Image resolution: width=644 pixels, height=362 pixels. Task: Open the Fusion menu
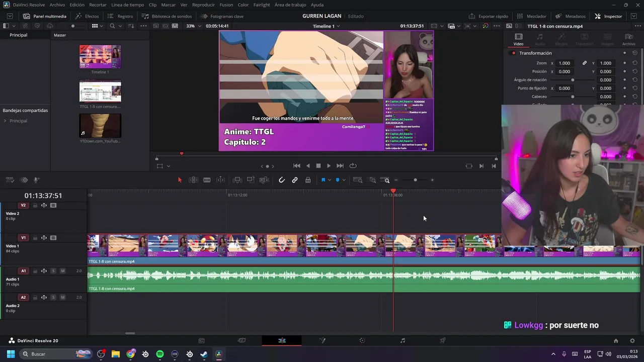226,5
